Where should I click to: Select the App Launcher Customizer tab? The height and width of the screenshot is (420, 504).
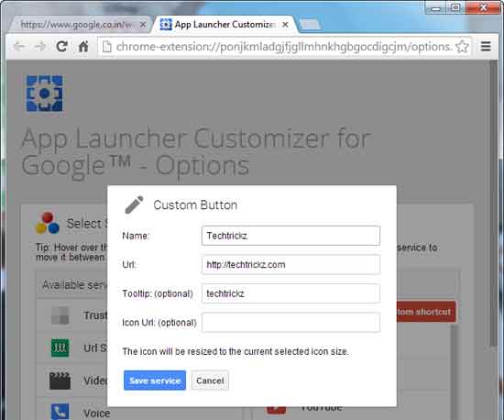[x=225, y=25]
